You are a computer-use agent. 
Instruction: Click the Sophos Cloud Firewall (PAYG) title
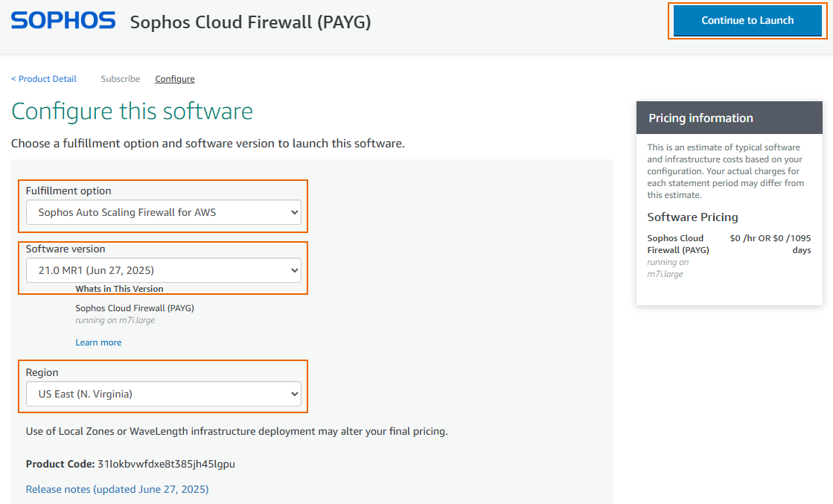pyautogui.click(x=252, y=22)
